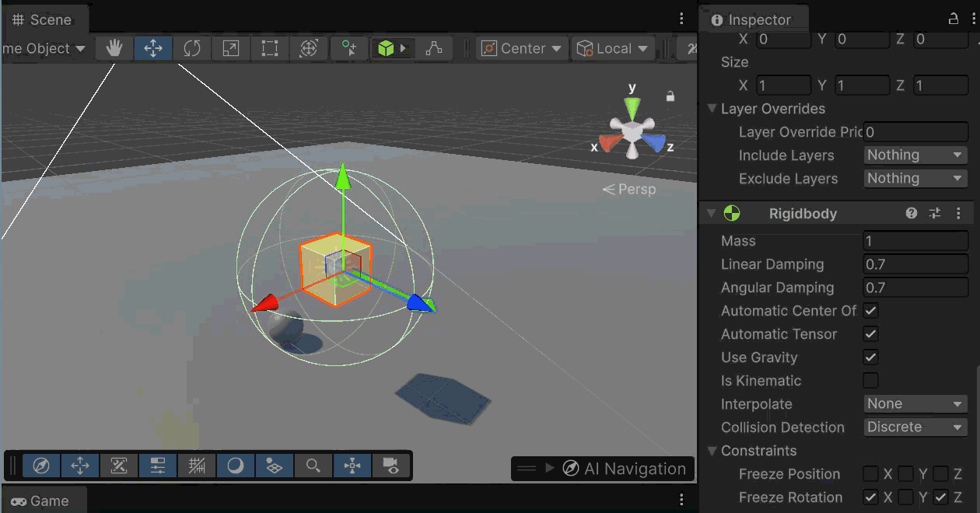Select the Inspector tab
This screenshot has height=513, width=980.
(751, 20)
